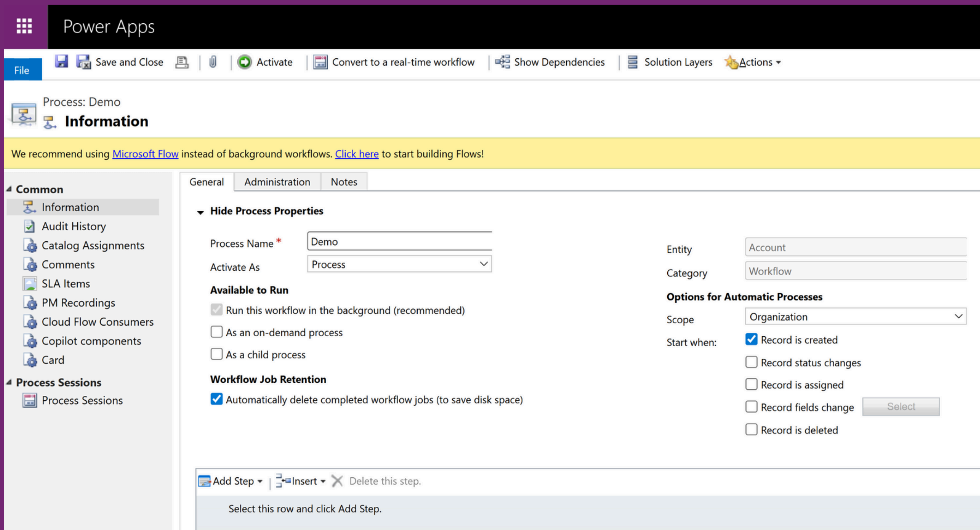Screen dimensions: 980x530
Task: Click the Solution Layers label
Action: (678, 62)
